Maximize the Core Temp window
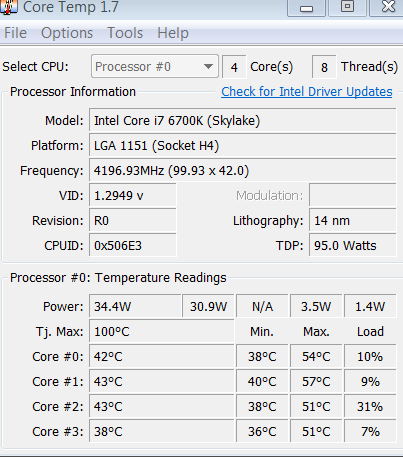Image resolution: width=403 pixels, height=457 pixels. [x=347, y=7]
